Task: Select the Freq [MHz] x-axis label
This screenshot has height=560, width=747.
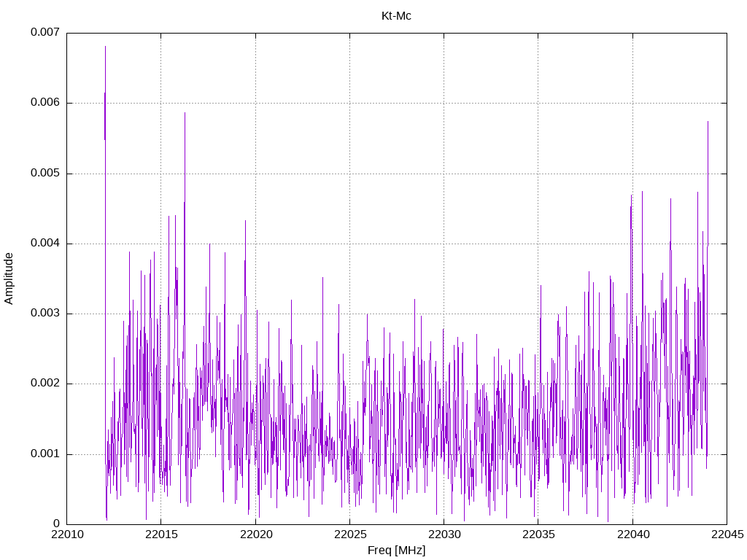Action: click(x=396, y=551)
